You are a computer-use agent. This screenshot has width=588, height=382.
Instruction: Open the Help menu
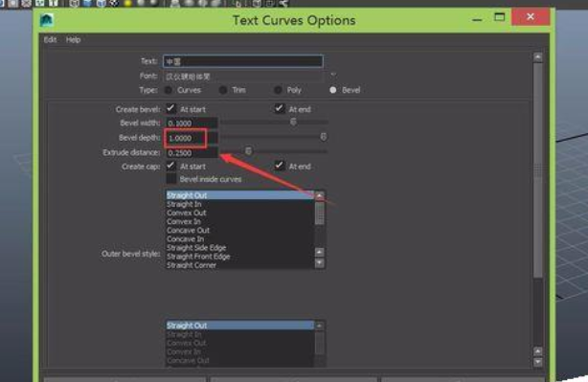click(73, 39)
